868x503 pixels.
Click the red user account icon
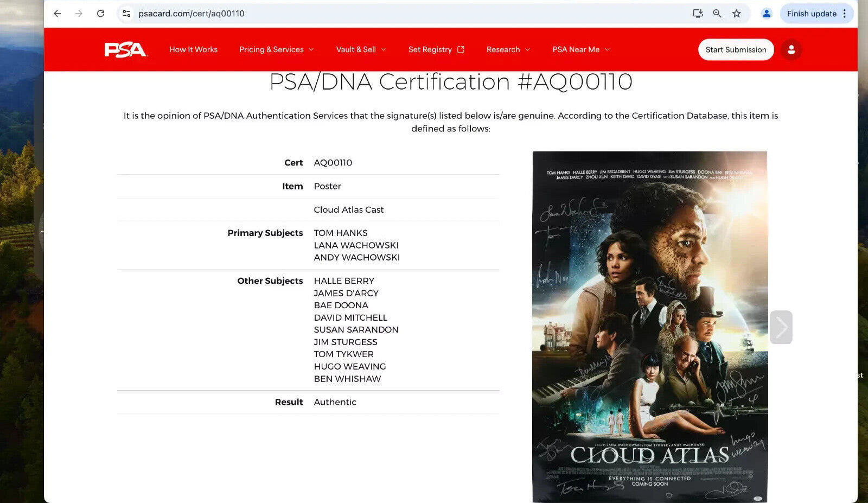pyautogui.click(x=791, y=50)
